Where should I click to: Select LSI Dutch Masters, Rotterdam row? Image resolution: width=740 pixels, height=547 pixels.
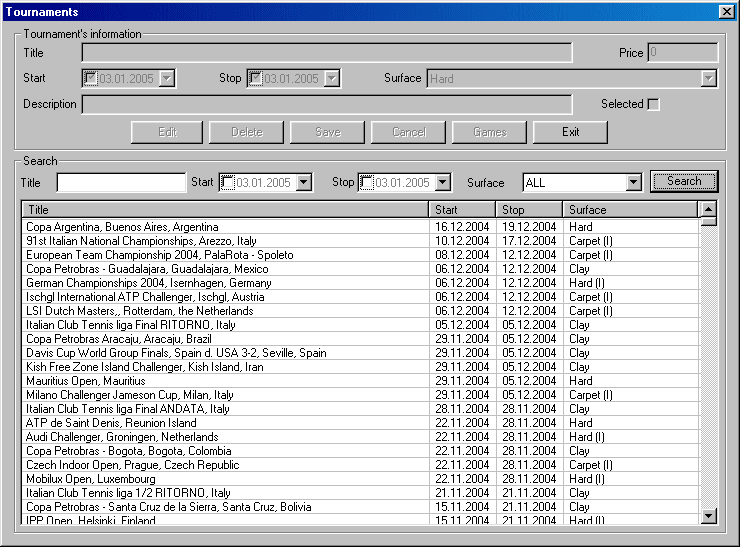coord(360,311)
